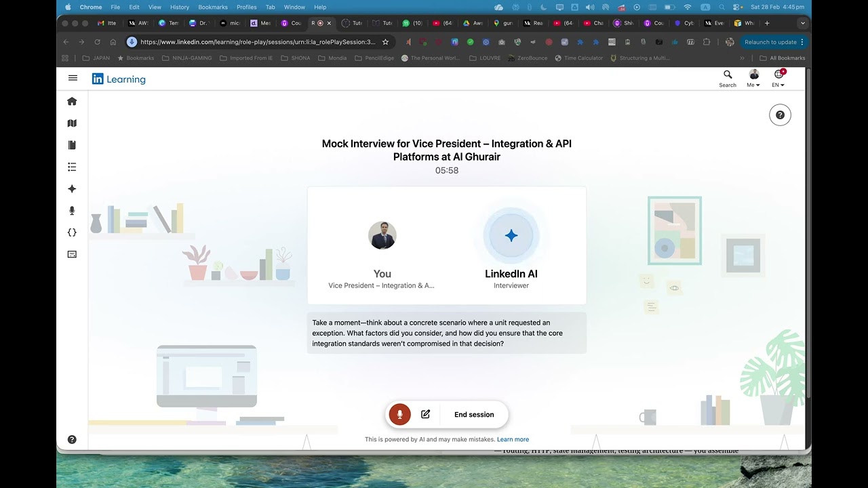
Task: Click the browser address bar URL
Action: (x=258, y=42)
